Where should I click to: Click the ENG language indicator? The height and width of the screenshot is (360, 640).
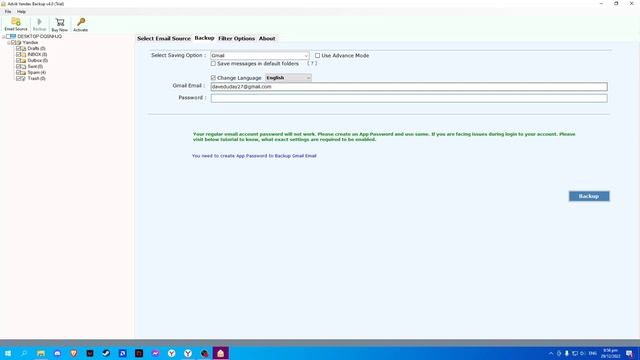tap(593, 353)
